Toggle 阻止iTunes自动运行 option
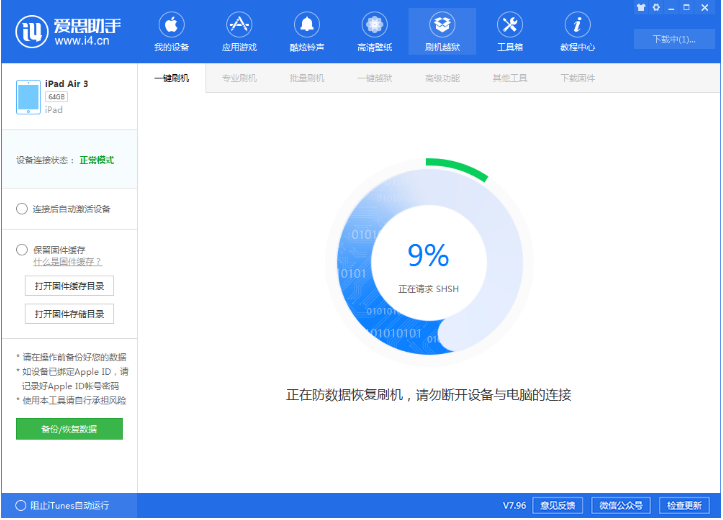723x520 pixels. point(21,505)
